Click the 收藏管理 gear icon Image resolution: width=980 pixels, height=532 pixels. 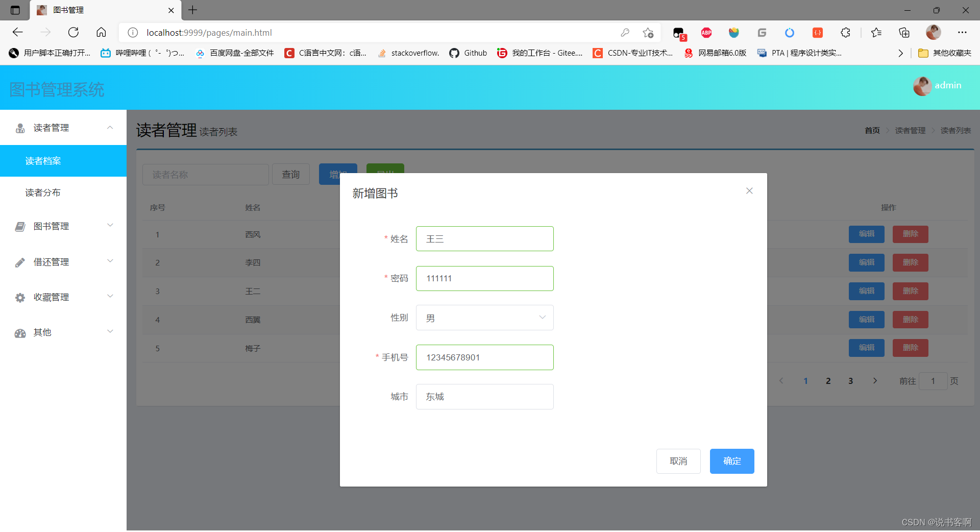pyautogui.click(x=20, y=298)
